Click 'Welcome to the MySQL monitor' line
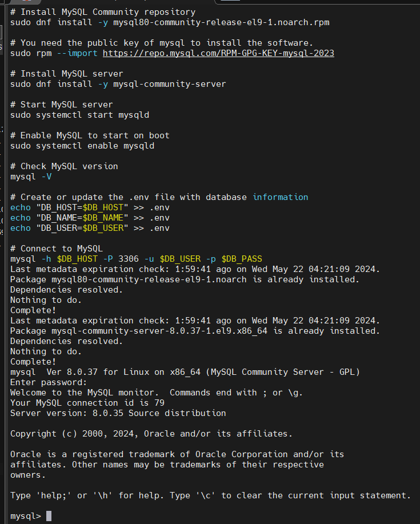The image size is (420, 524). (x=157, y=393)
